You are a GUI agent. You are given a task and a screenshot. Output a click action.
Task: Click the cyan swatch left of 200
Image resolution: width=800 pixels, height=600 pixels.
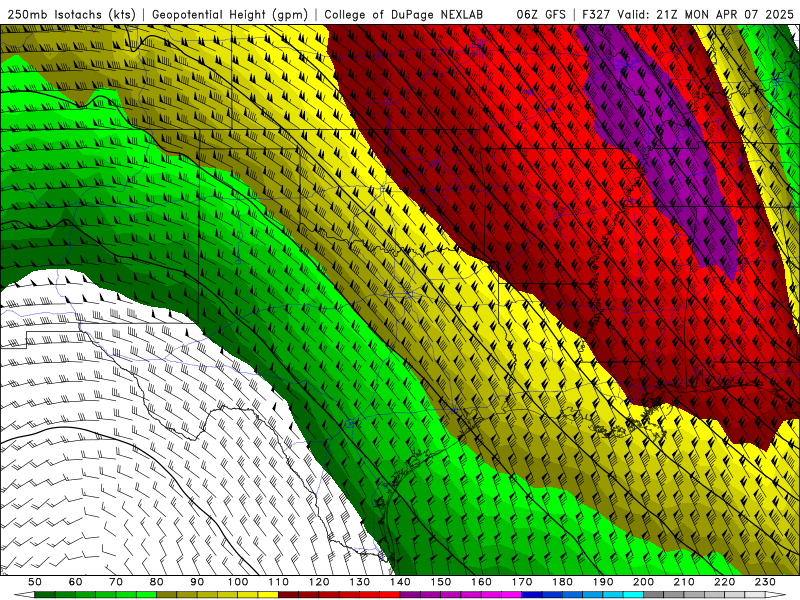pos(633,595)
